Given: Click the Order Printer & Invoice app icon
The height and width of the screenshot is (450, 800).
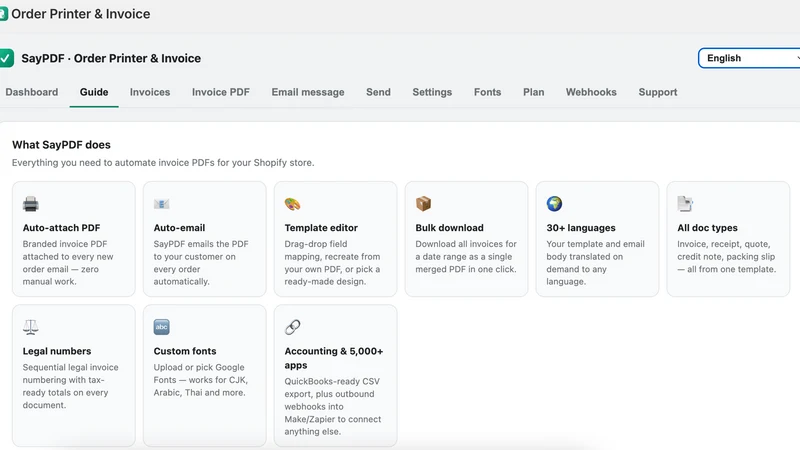Looking at the screenshot, I should (3, 14).
